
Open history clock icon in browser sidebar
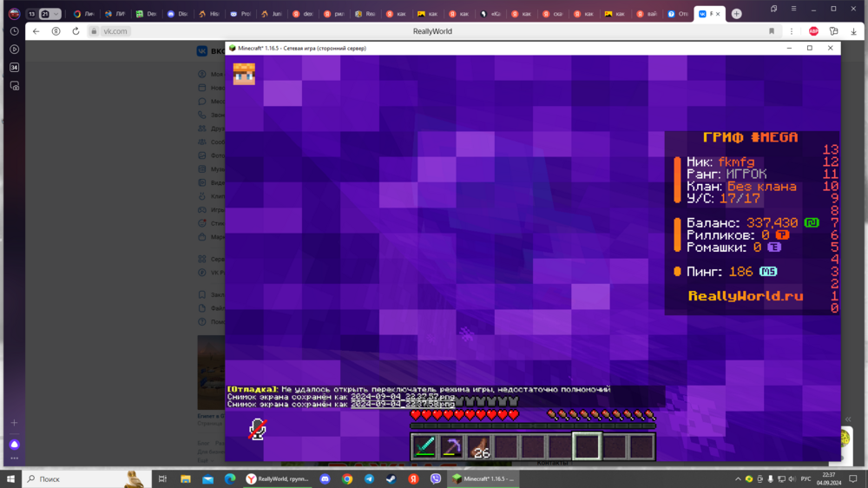[x=15, y=31]
